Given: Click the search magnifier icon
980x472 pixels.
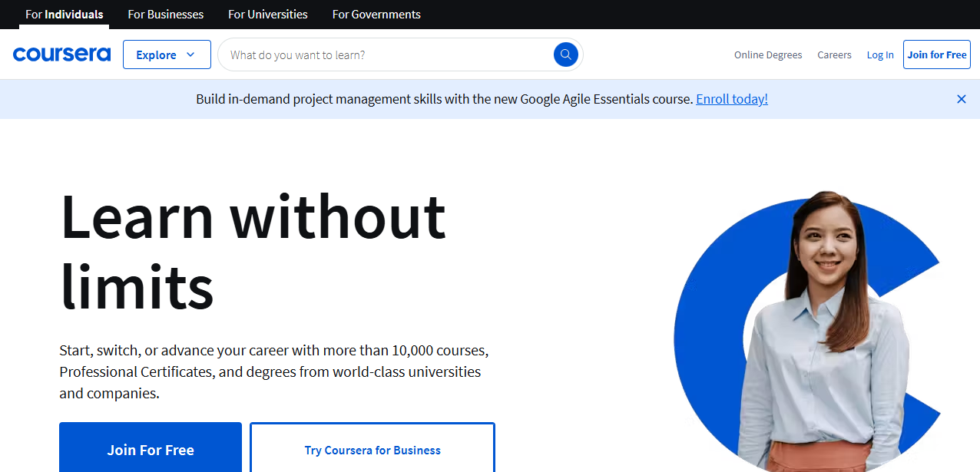Looking at the screenshot, I should (x=565, y=54).
